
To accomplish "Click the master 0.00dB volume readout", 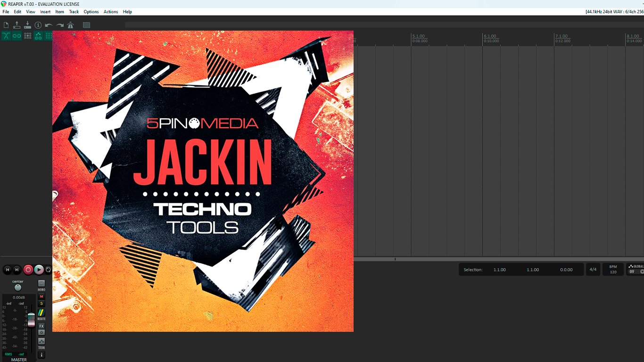I will click(x=19, y=297).
